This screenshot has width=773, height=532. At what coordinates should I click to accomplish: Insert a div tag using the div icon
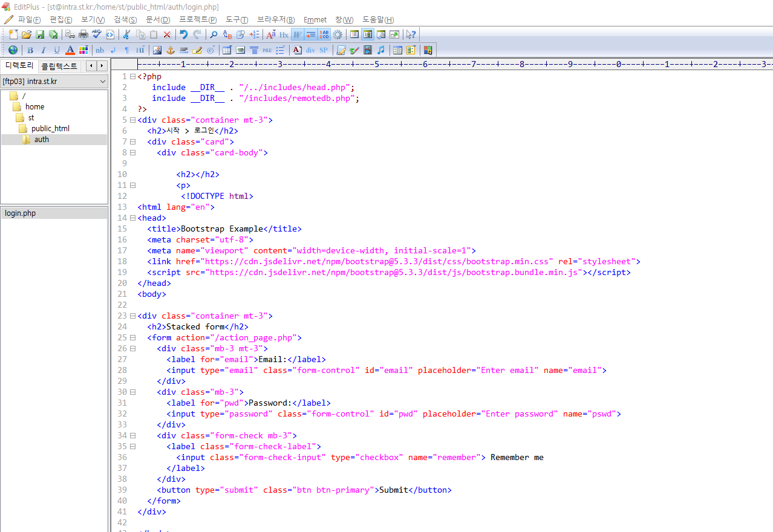[310, 50]
